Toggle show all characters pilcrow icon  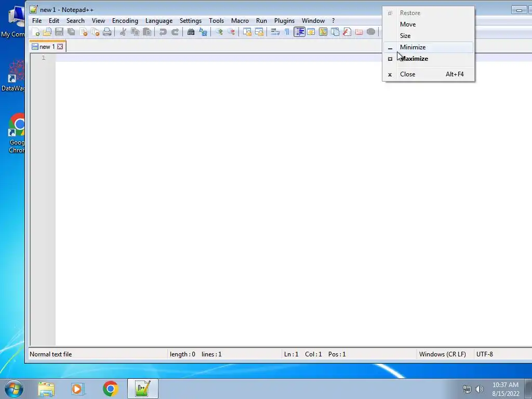click(287, 32)
